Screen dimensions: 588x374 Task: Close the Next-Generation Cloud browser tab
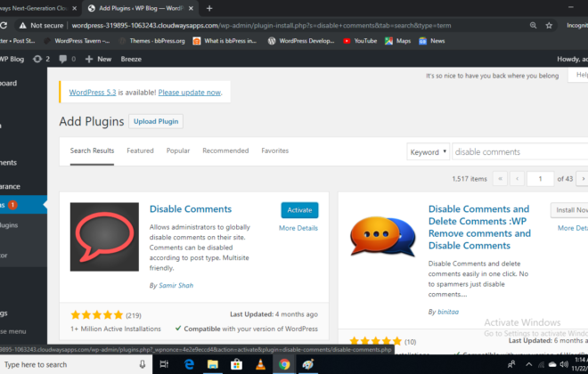[74, 8]
